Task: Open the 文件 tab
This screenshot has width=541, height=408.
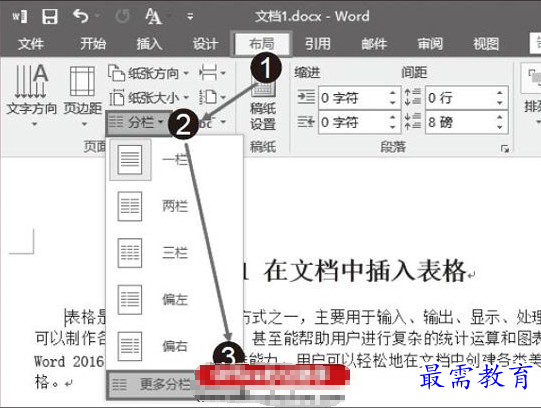Action: coord(31,44)
